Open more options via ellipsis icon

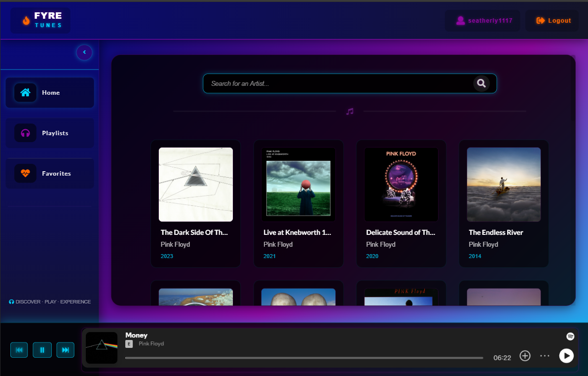point(545,355)
